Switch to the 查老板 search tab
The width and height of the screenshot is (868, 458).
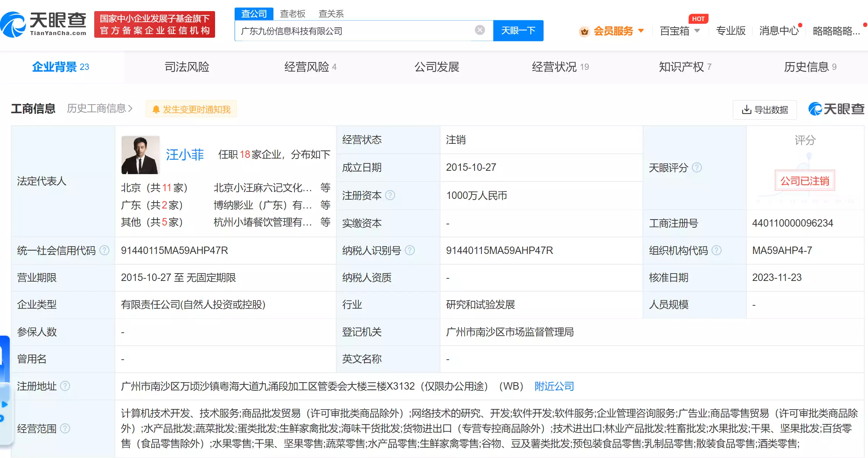point(293,14)
